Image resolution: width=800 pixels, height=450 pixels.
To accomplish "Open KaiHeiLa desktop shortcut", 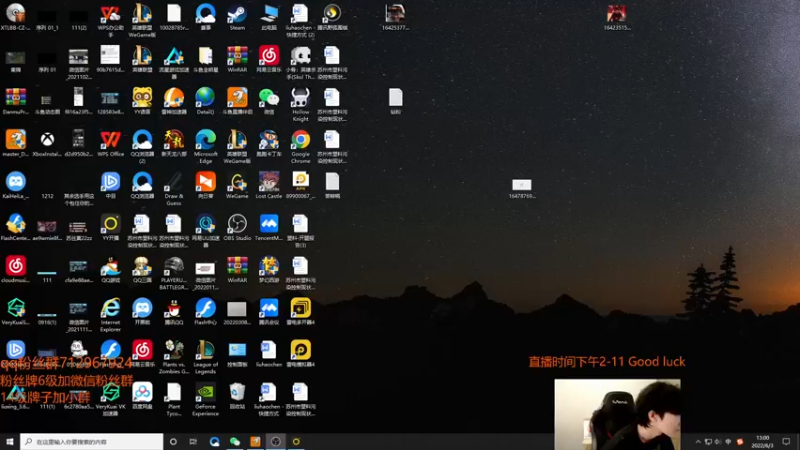I will [15, 185].
